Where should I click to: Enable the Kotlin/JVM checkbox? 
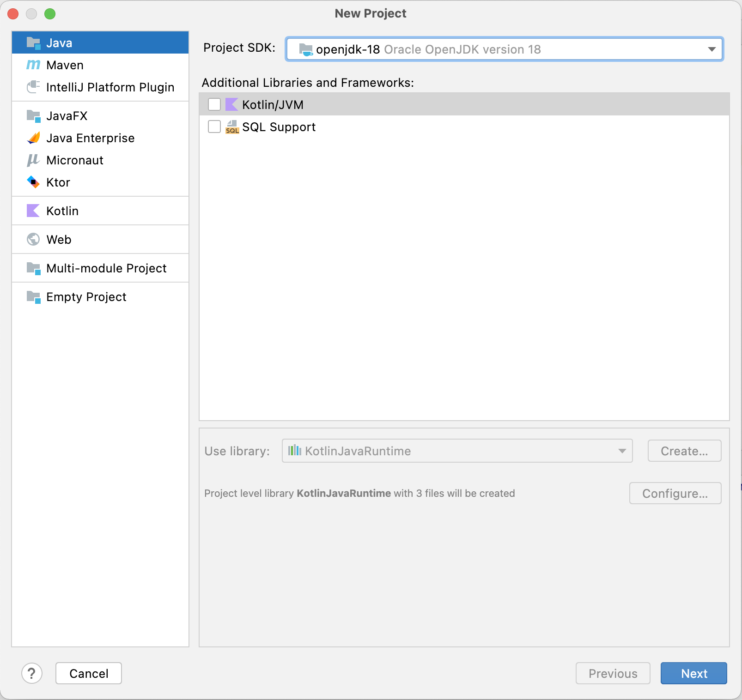214,105
